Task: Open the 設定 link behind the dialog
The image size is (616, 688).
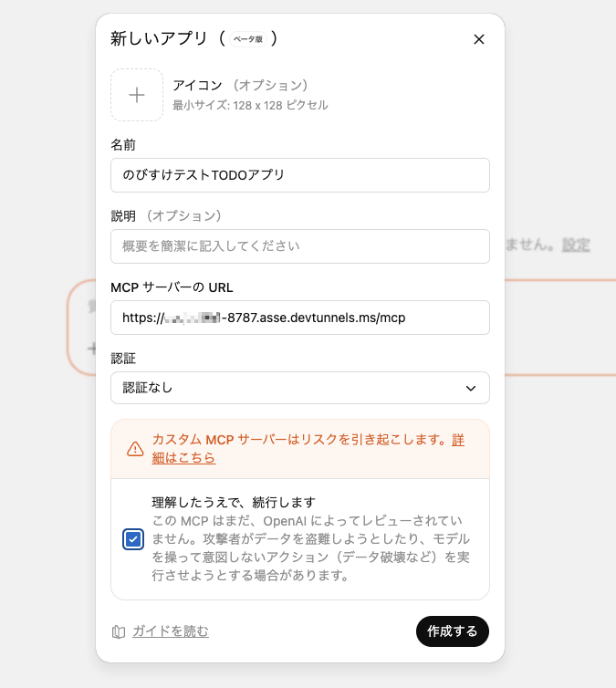Action: [576, 245]
